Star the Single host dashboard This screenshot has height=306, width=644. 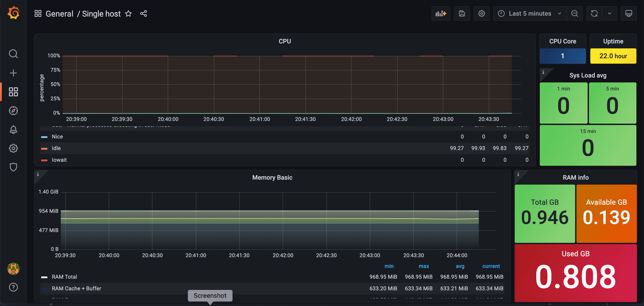[x=128, y=13]
